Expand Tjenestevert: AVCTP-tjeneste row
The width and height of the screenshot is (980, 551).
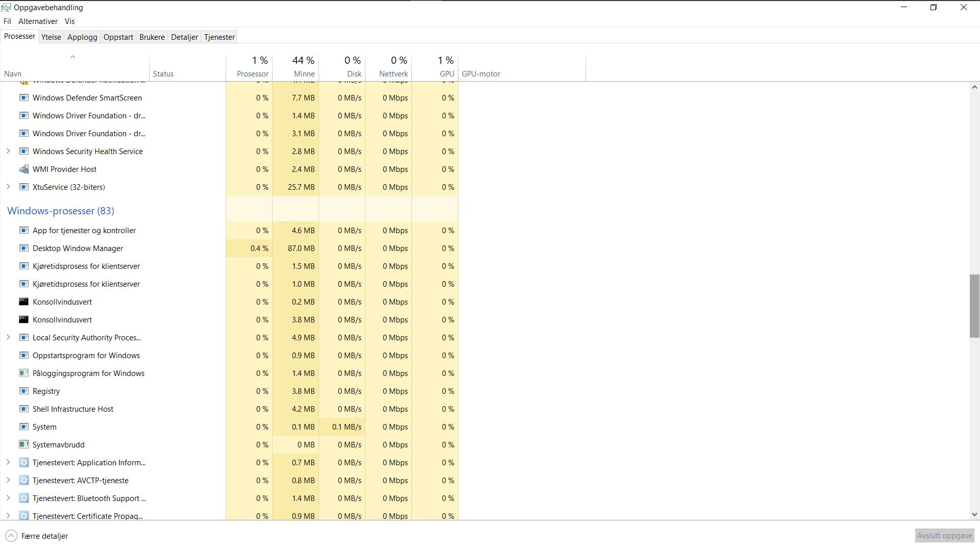click(8, 480)
